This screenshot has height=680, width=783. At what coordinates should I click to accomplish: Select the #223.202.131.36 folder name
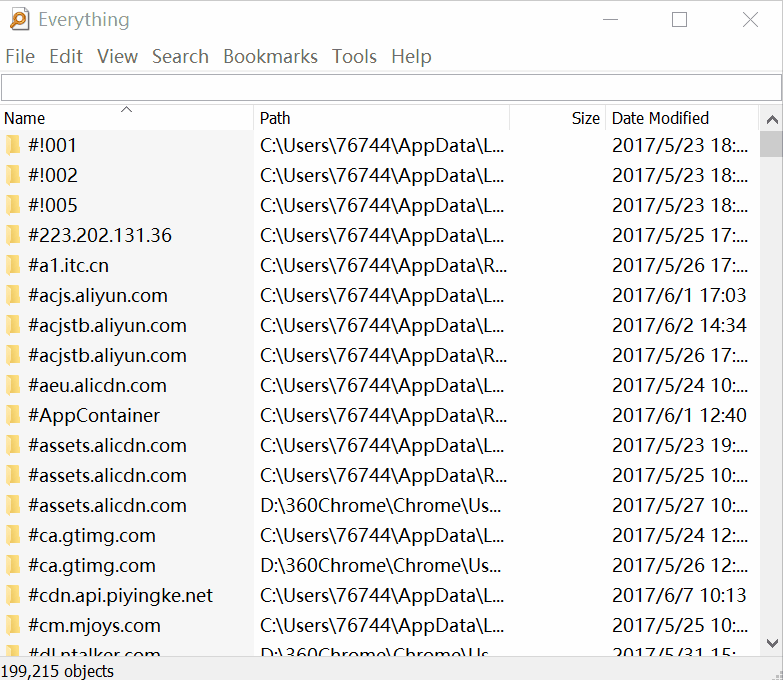point(100,235)
